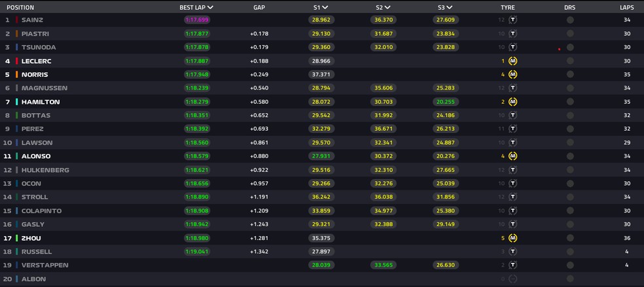Click the Position column header
The width and height of the screenshot is (644, 287).
(20, 7)
